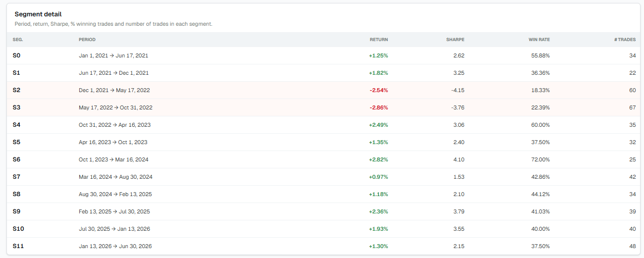
Task: Select the S2 segment row label
Action: [16, 90]
